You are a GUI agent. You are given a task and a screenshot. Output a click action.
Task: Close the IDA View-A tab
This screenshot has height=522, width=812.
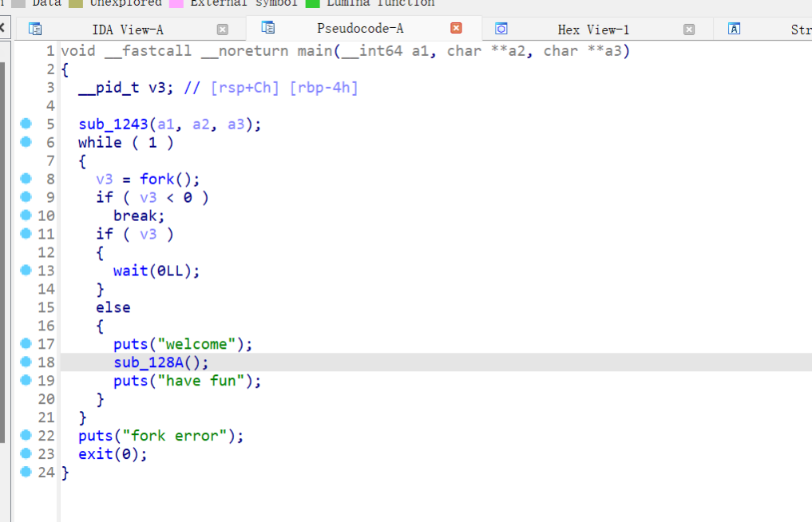[223, 30]
